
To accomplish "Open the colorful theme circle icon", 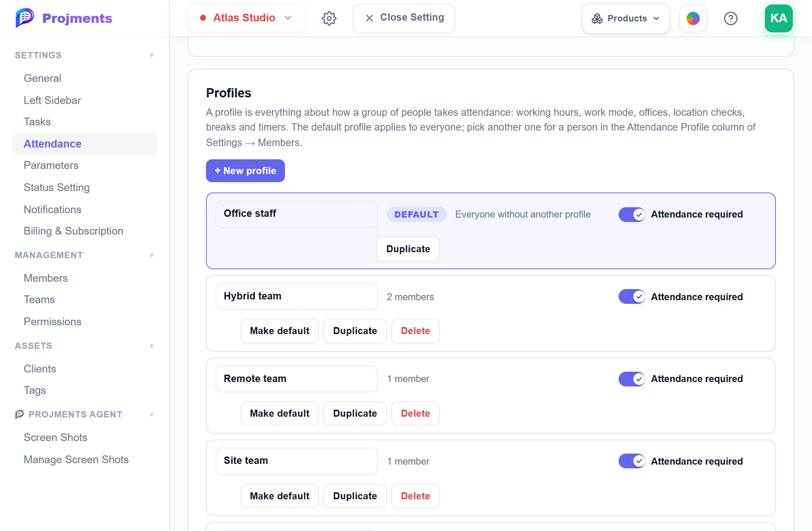I will (x=693, y=18).
